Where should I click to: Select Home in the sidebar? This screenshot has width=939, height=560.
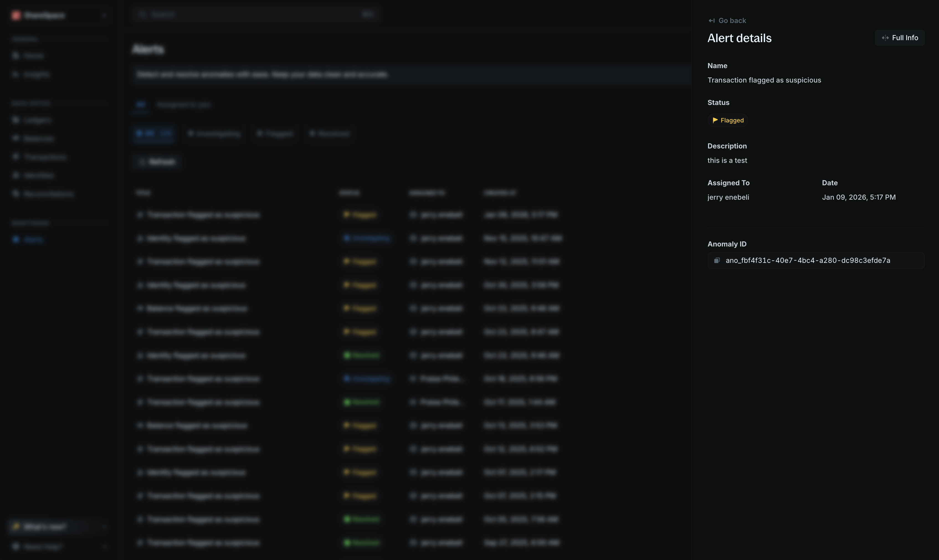pyautogui.click(x=15, y=55)
